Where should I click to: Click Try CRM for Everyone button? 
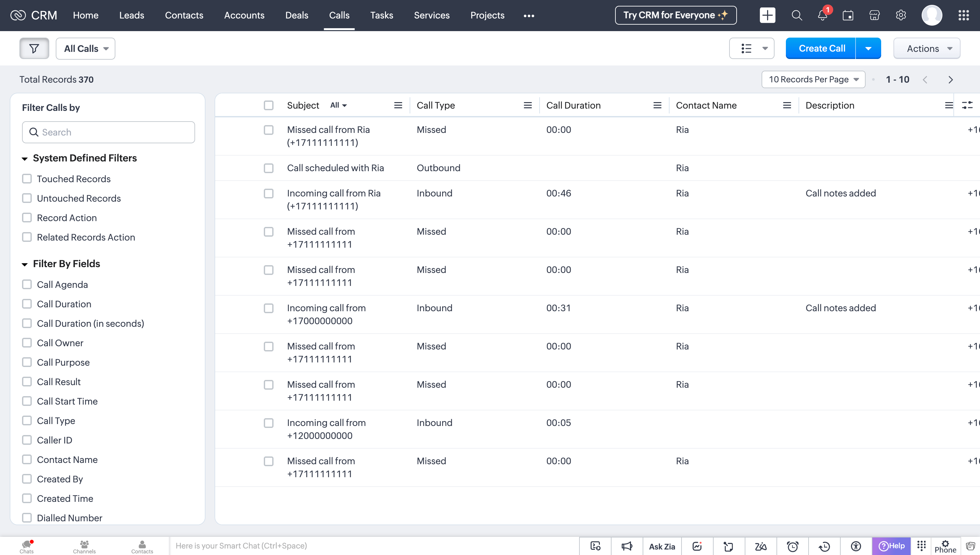coord(675,16)
